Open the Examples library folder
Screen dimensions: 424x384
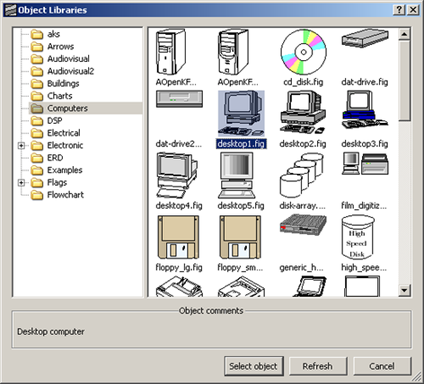tap(65, 170)
